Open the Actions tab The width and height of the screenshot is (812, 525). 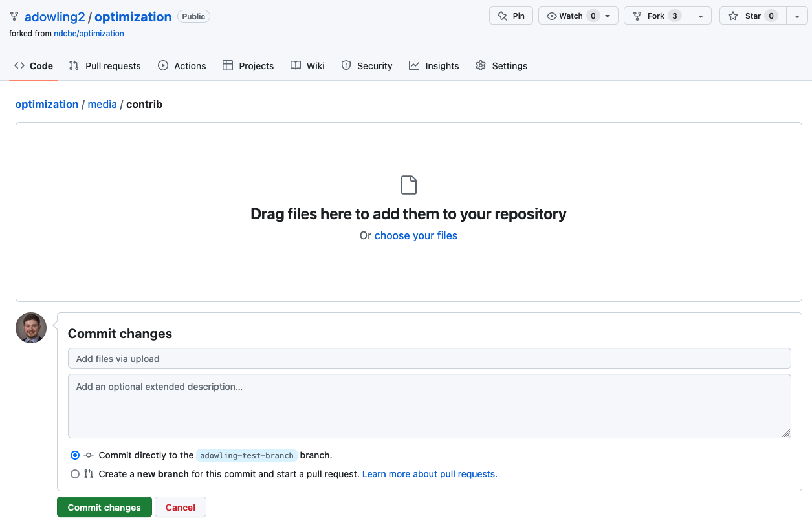[182, 66]
